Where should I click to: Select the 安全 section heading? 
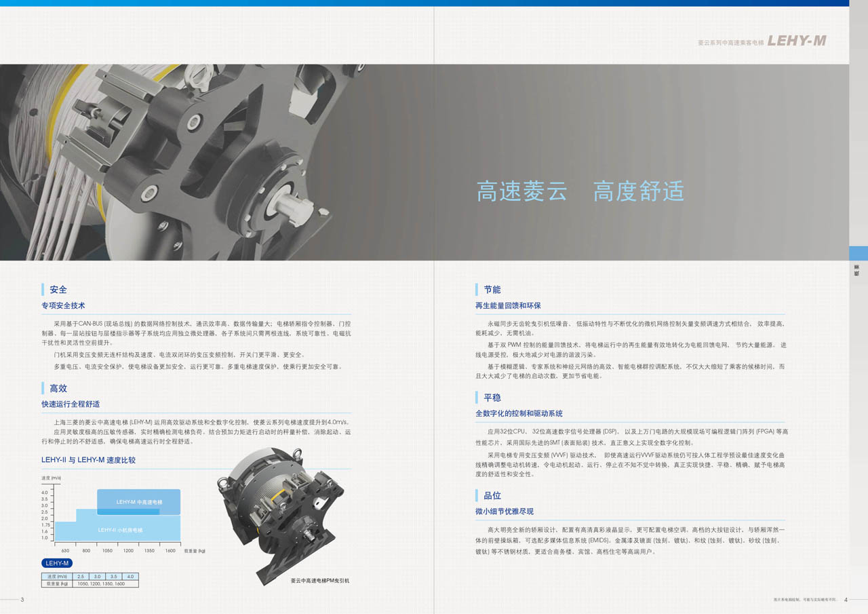click(x=58, y=290)
